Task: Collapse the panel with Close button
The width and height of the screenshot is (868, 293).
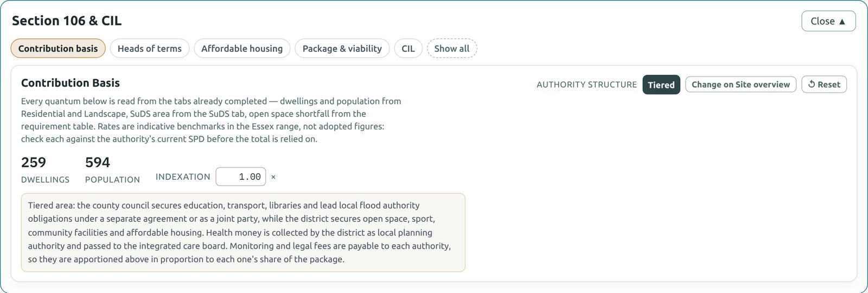Action: point(828,21)
